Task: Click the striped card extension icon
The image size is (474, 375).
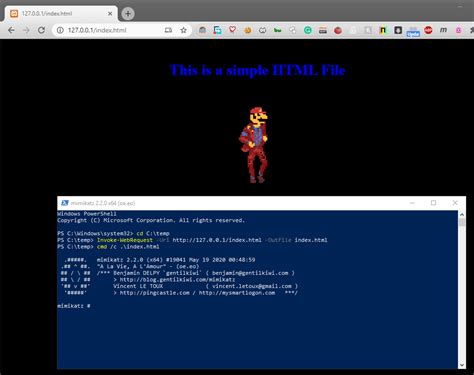Action: 323,30
